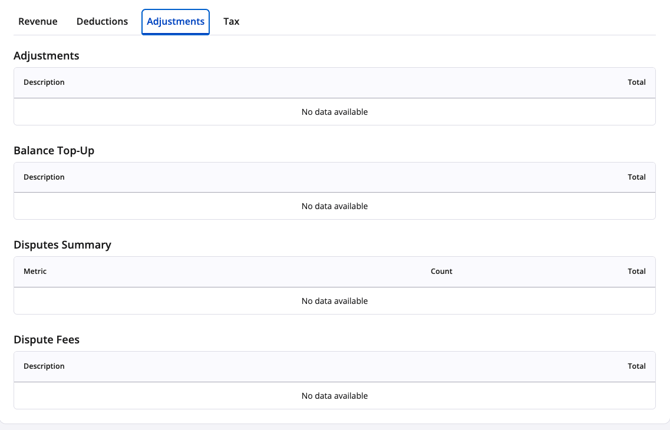Click Description header in Balance Top-Up table
Viewport: 670px width, 430px height.
coord(44,177)
